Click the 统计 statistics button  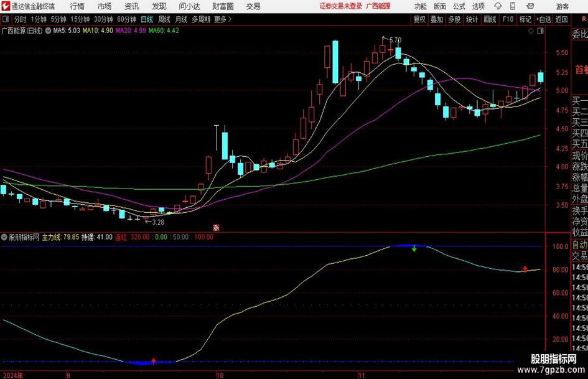pyautogui.click(x=472, y=19)
